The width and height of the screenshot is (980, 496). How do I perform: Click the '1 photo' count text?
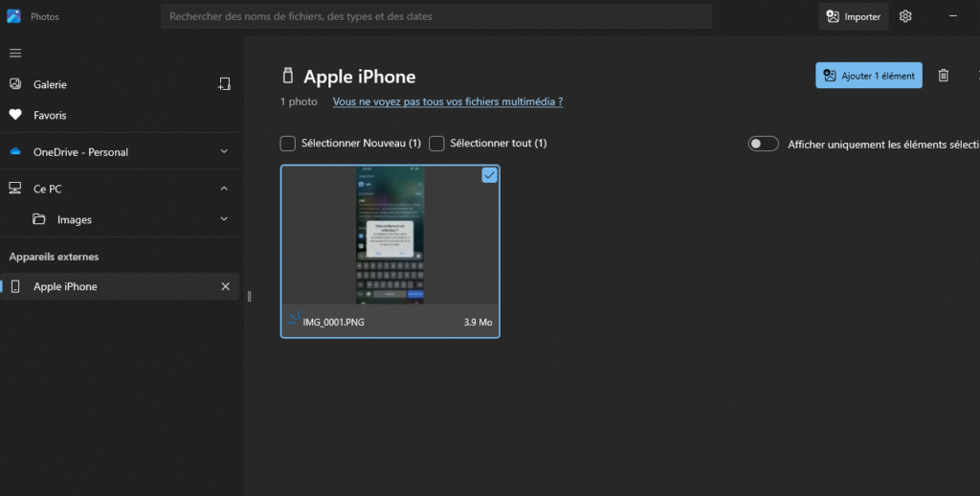(299, 101)
